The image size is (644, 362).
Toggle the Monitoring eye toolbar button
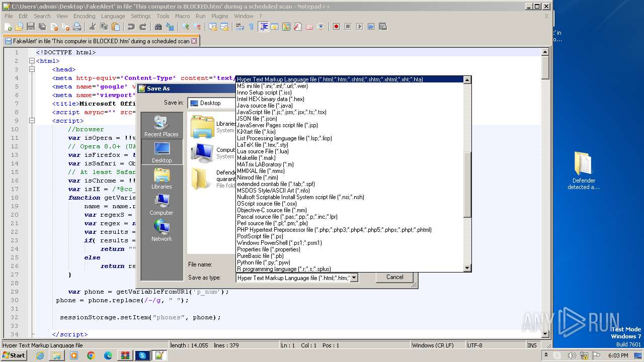click(321, 27)
